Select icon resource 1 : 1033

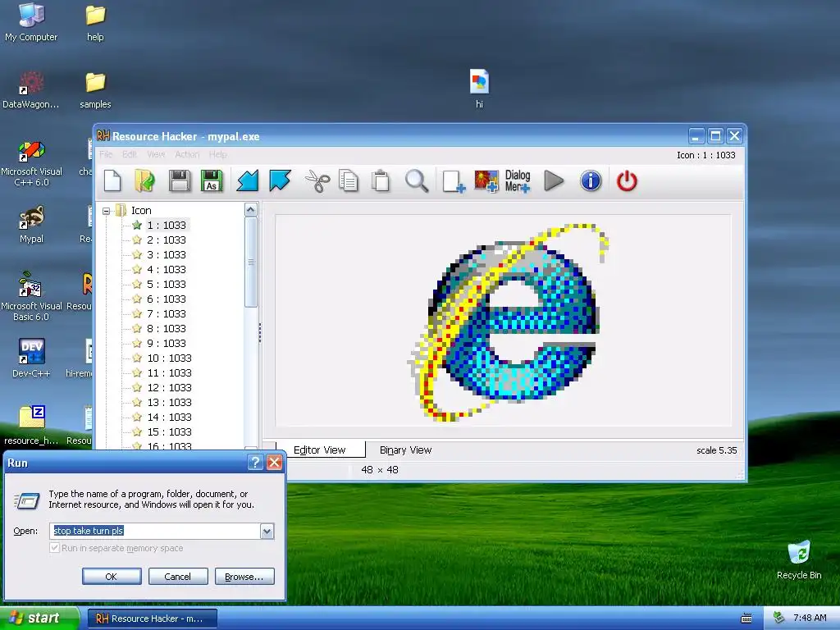pos(167,225)
